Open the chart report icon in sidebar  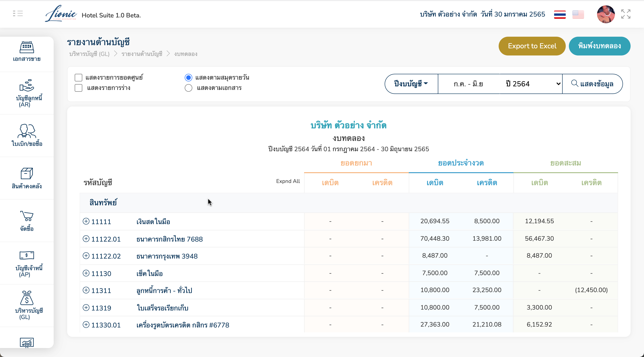tap(27, 342)
